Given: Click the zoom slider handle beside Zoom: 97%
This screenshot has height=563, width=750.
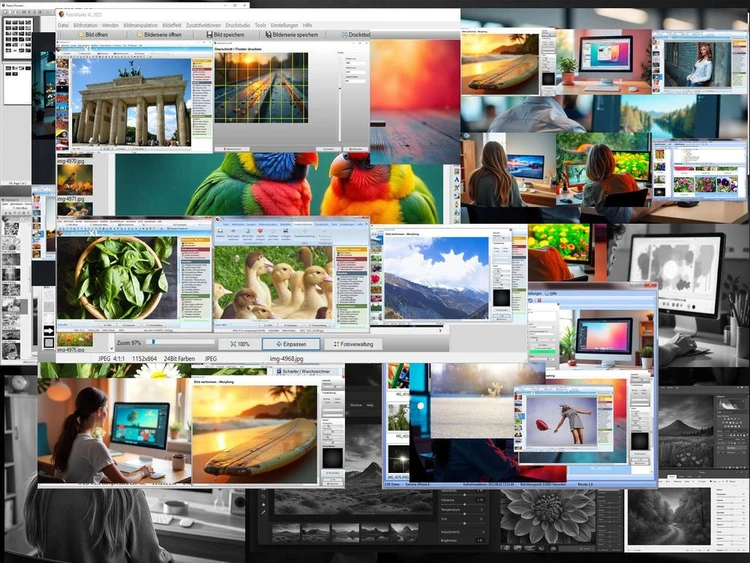Looking at the screenshot, I should (153, 342).
